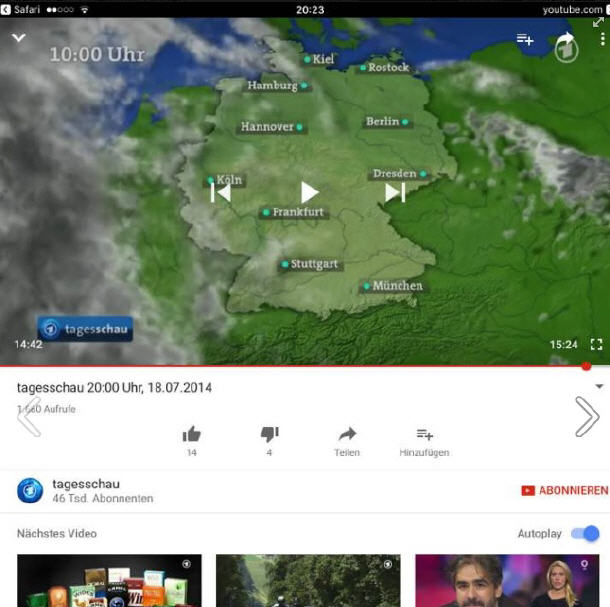610x607 pixels.
Task: Like the video with thumbs up
Action: 191,434
